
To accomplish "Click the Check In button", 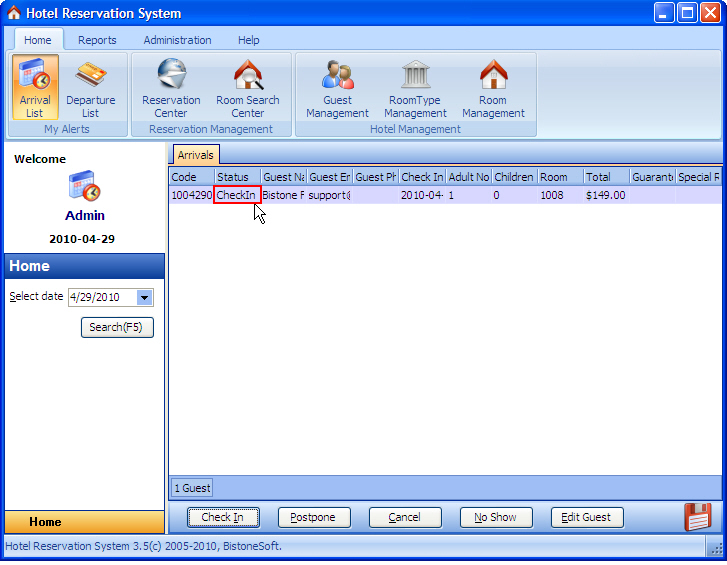I will [x=223, y=517].
